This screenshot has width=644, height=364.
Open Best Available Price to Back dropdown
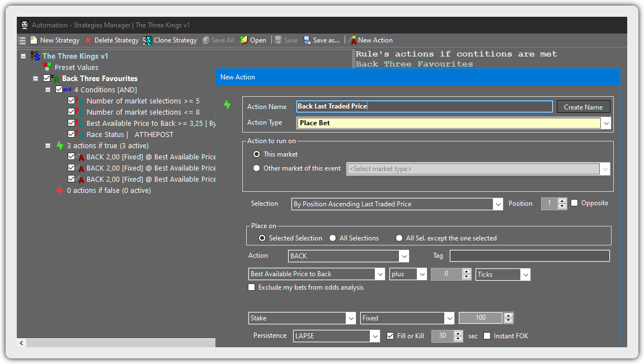click(x=380, y=274)
